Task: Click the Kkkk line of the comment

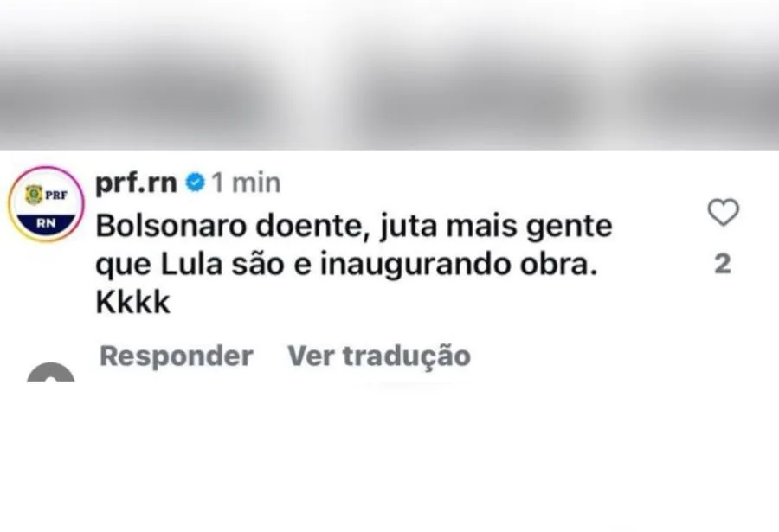Action: tap(132, 302)
